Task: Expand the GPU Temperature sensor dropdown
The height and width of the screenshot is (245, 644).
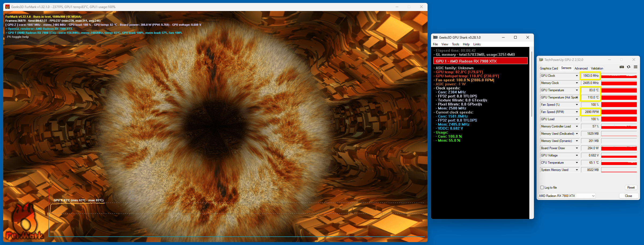Action: point(577,90)
